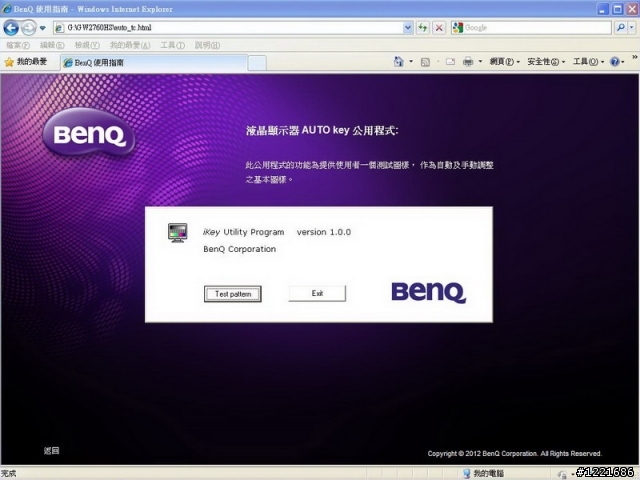Click the Stop loading X icon
640x480 pixels.
[x=439, y=28]
